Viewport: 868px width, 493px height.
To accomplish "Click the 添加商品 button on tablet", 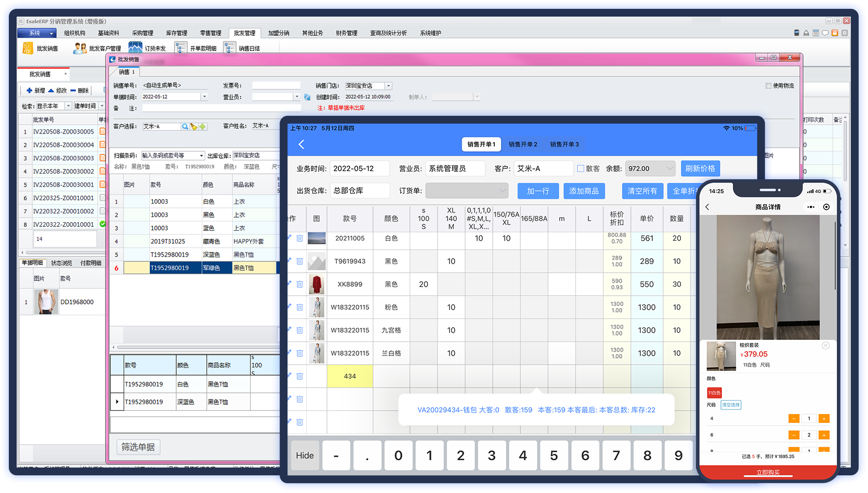I will click(x=584, y=191).
